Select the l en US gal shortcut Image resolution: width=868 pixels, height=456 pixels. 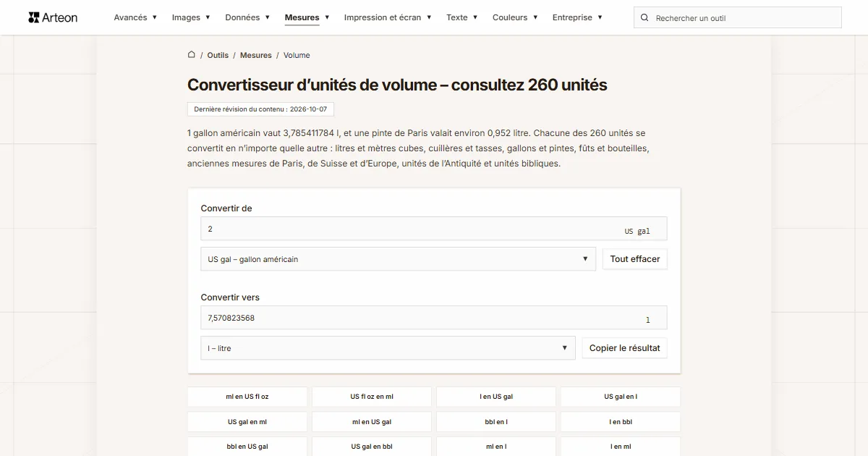pyautogui.click(x=496, y=397)
